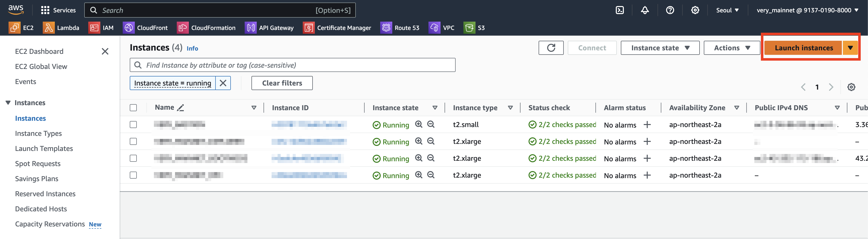Select the t2.small instance checkbox

tap(134, 125)
